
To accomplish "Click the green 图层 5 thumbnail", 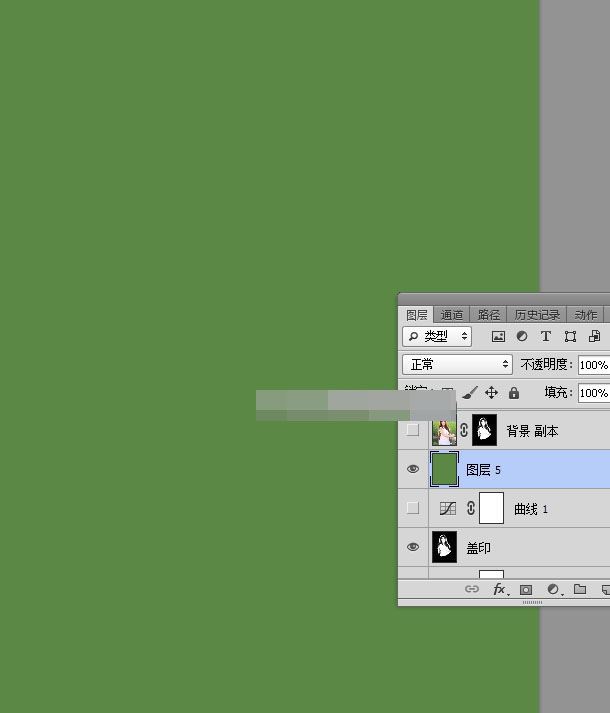I will [x=444, y=469].
